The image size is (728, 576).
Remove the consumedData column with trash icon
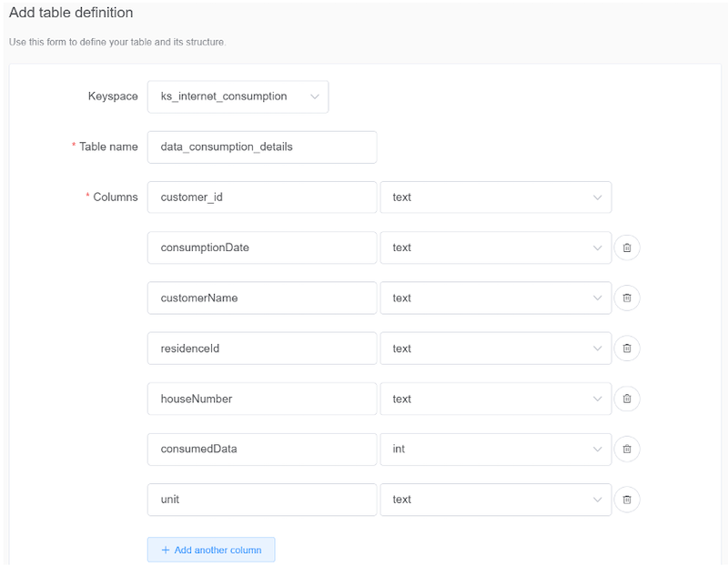[627, 449]
